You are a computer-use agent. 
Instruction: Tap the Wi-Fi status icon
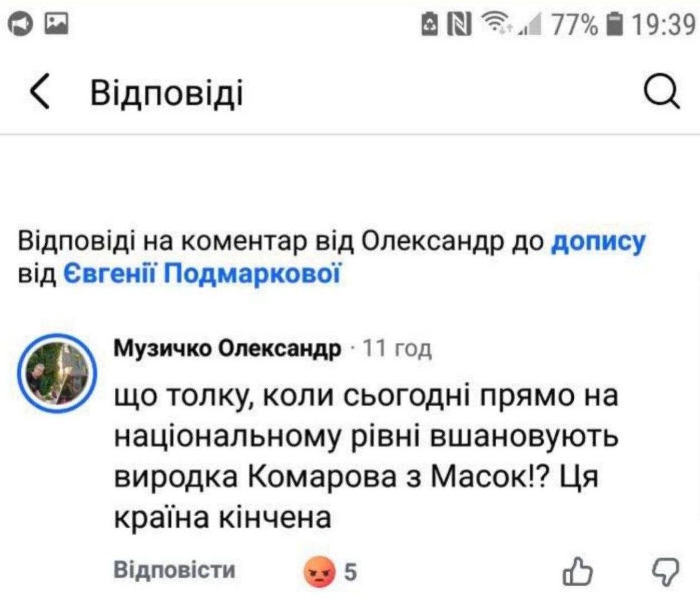(x=493, y=25)
